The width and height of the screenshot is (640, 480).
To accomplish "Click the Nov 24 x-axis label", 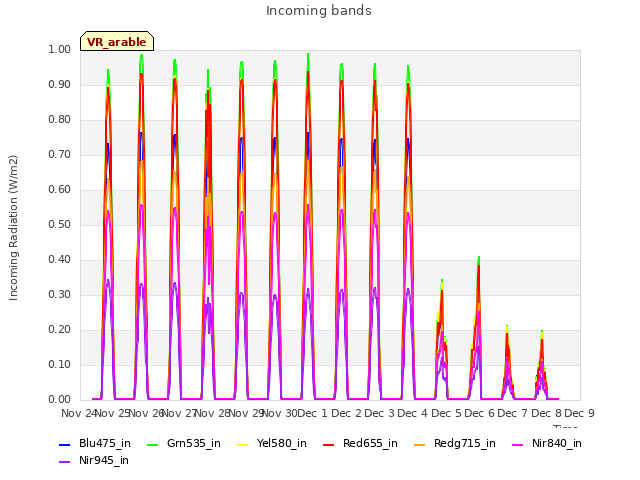I will (79, 413).
